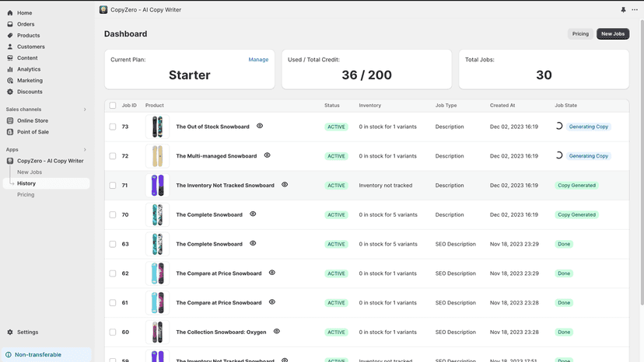
Task: Toggle the select-all checkbox in table header
Action: pos(113,106)
